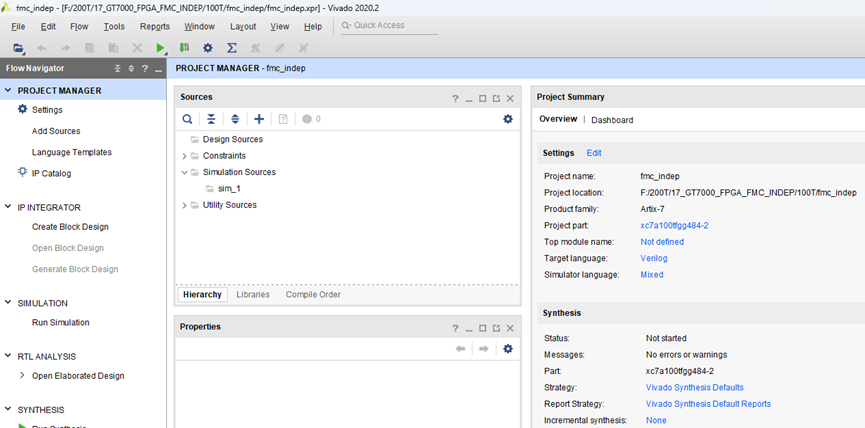Open help for the Sources panel

click(455, 98)
